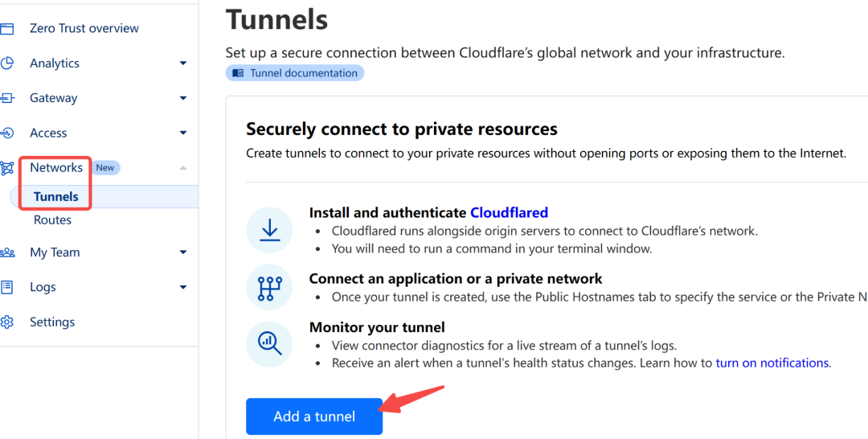Click the Logs sidebar icon
The width and height of the screenshot is (868, 439).
click(7, 287)
